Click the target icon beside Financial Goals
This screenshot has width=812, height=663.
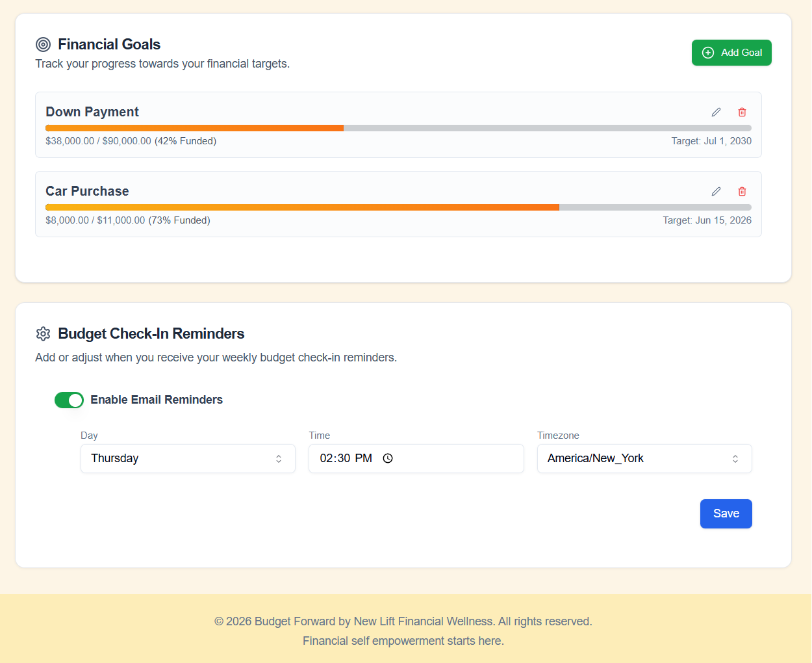(43, 44)
